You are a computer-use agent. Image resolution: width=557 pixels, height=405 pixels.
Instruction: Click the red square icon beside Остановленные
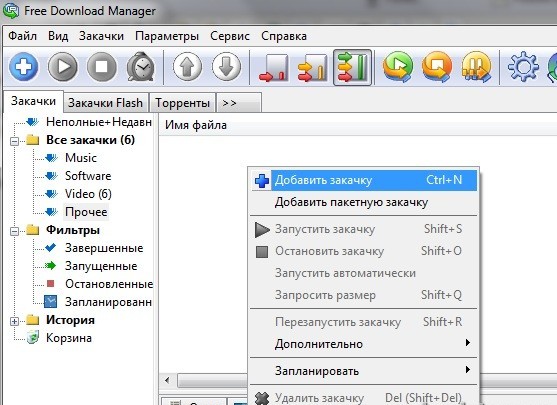point(50,284)
